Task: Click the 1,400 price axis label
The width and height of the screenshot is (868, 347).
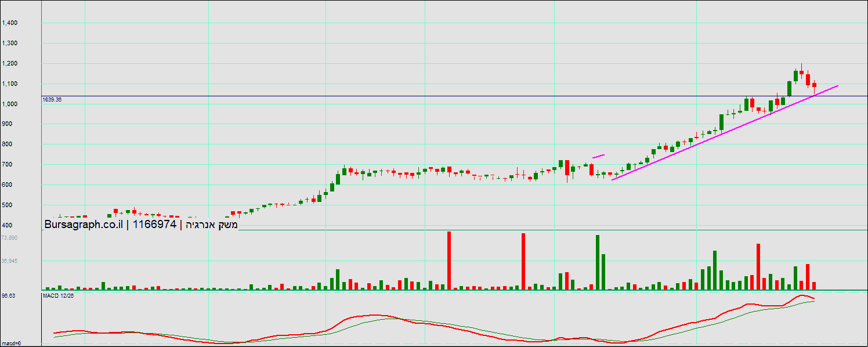Action: (10, 23)
